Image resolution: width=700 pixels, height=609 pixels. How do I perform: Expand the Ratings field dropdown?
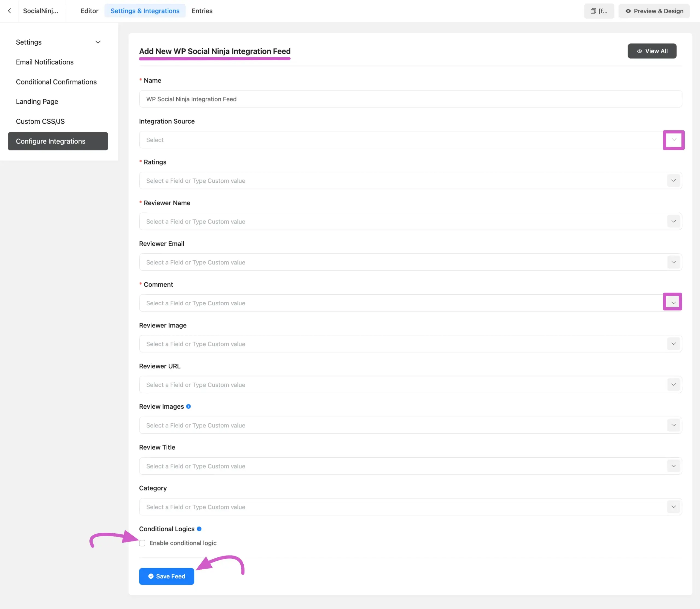(673, 180)
